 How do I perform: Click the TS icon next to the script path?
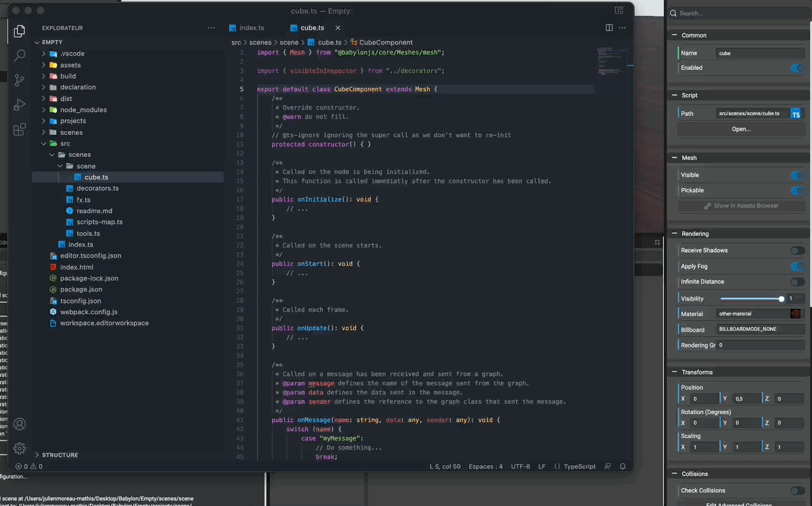pyautogui.click(x=796, y=113)
